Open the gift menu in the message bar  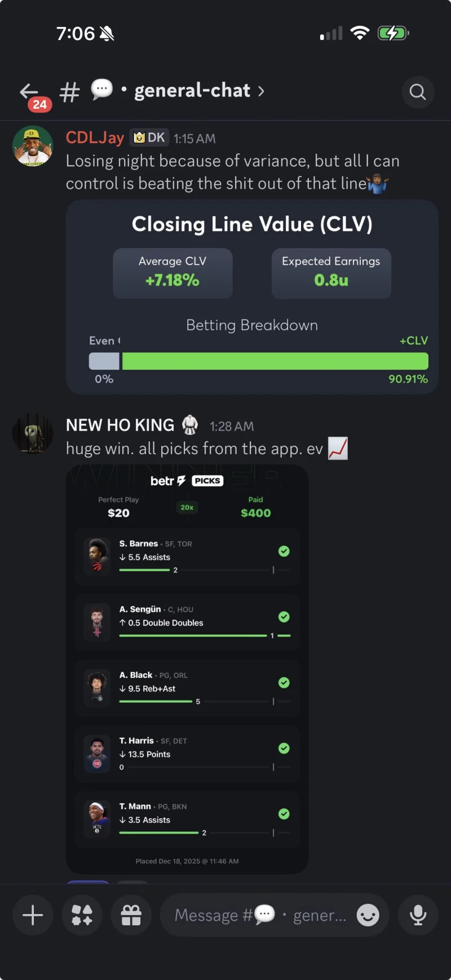point(131,915)
